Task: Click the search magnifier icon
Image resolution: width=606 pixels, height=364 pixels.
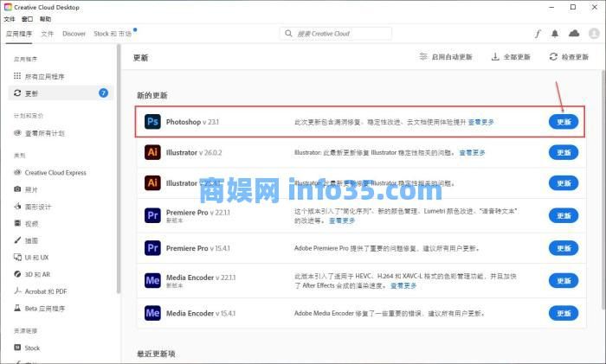Action: (288, 34)
